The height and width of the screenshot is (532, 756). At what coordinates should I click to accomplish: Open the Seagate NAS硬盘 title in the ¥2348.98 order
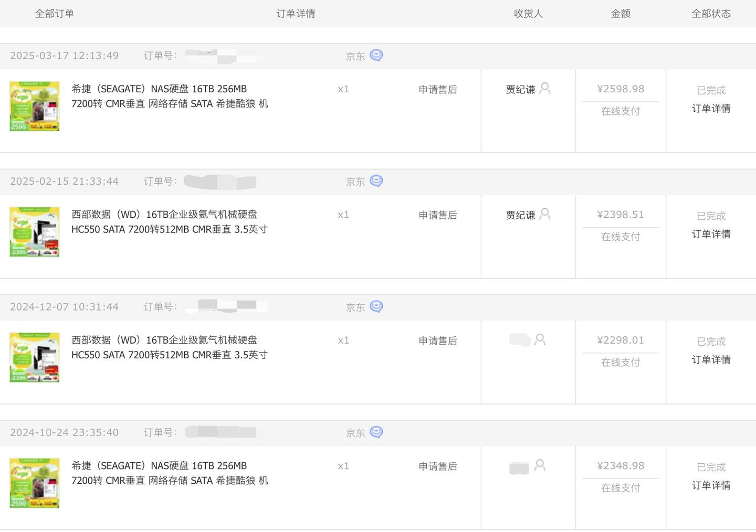coord(170,473)
